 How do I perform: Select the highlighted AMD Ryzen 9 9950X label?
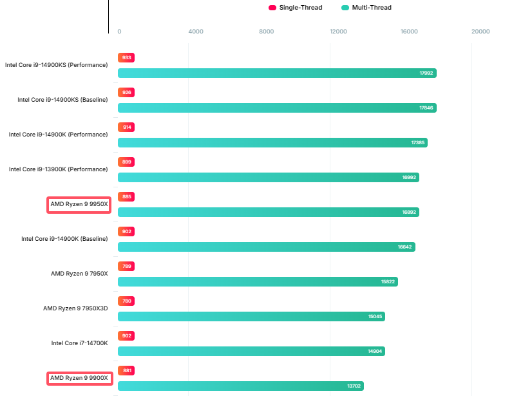pos(79,204)
